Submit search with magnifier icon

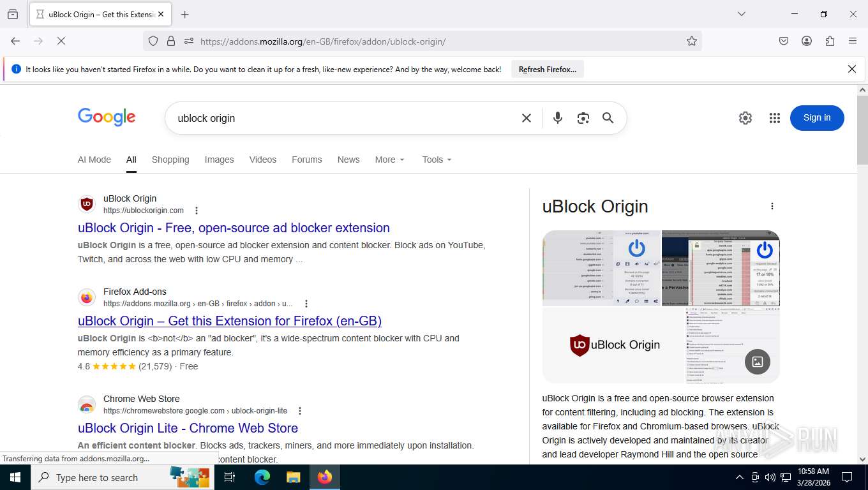[x=608, y=118]
